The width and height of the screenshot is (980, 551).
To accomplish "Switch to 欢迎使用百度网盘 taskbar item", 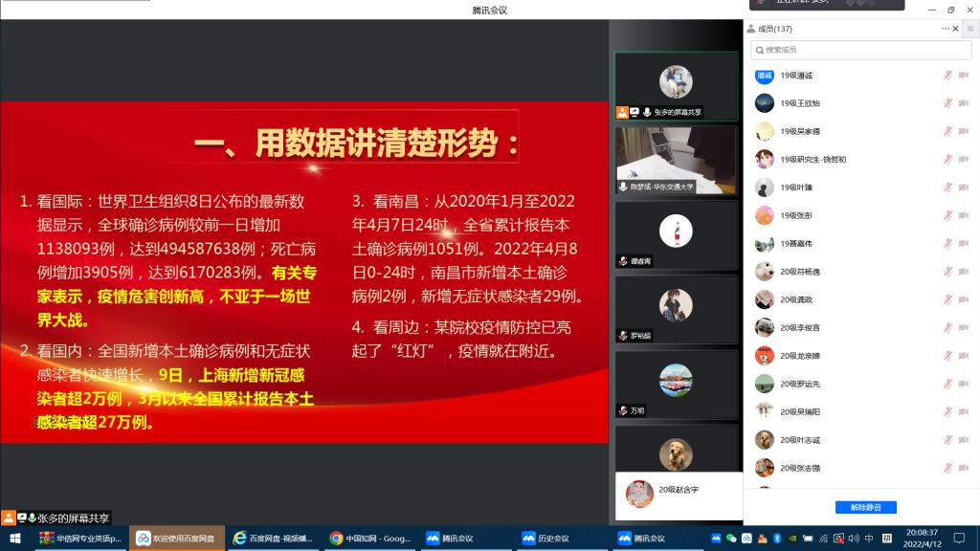I will coord(177,538).
